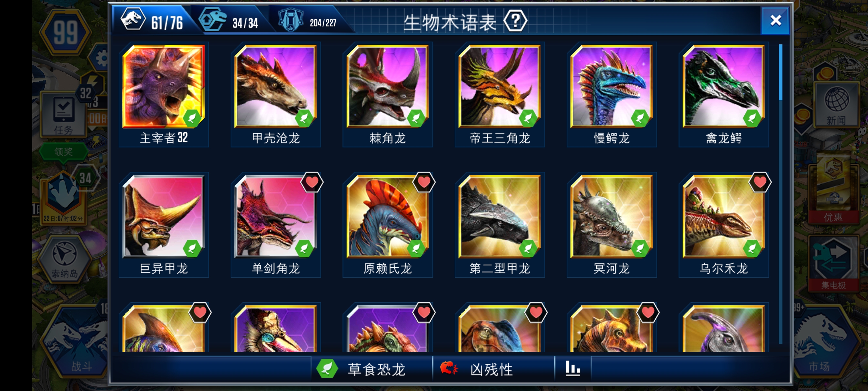Image resolution: width=868 pixels, height=391 pixels.
Task: Select the 61/76 dinosaur collection tab
Action: (153, 21)
